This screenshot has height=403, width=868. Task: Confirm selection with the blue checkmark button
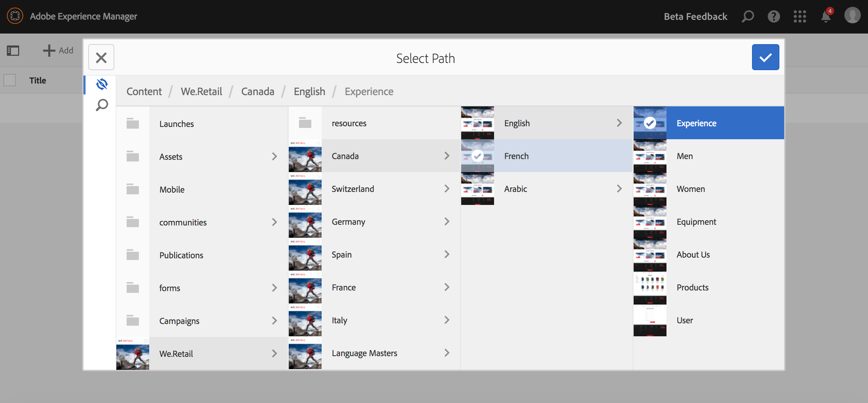tap(765, 57)
